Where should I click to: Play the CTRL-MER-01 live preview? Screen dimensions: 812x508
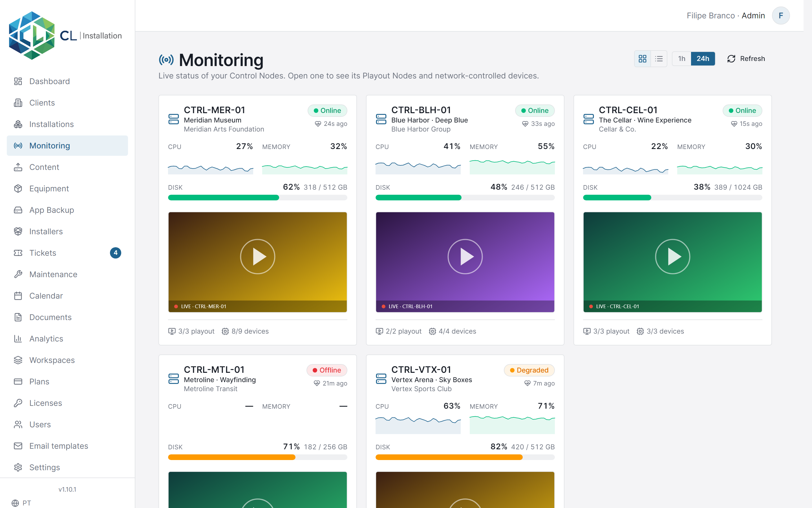[x=257, y=257]
